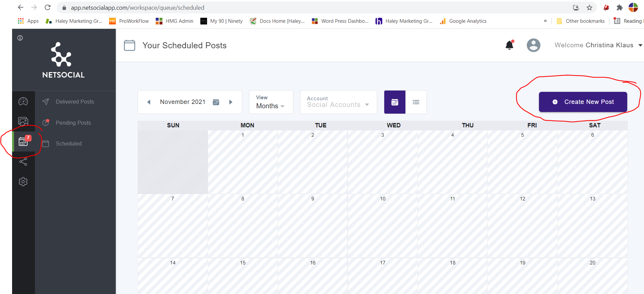The image size is (644, 294).
Task: Open the HMG Admin bookmark
Action: coord(175,21)
